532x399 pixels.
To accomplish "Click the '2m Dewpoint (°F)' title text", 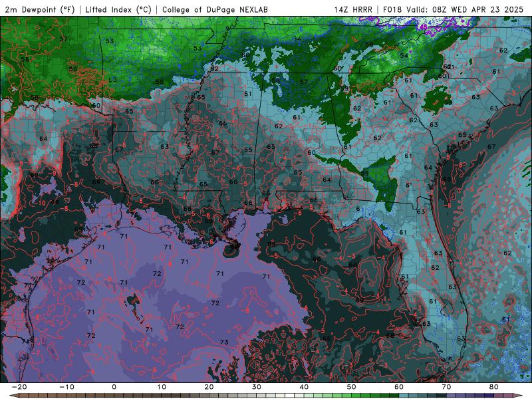I will tap(39, 10).
